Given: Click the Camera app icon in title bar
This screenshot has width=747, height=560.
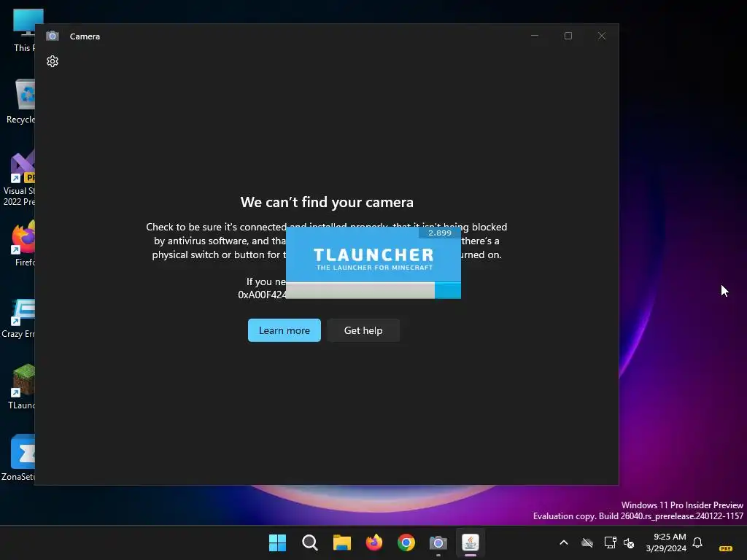Looking at the screenshot, I should [x=53, y=36].
